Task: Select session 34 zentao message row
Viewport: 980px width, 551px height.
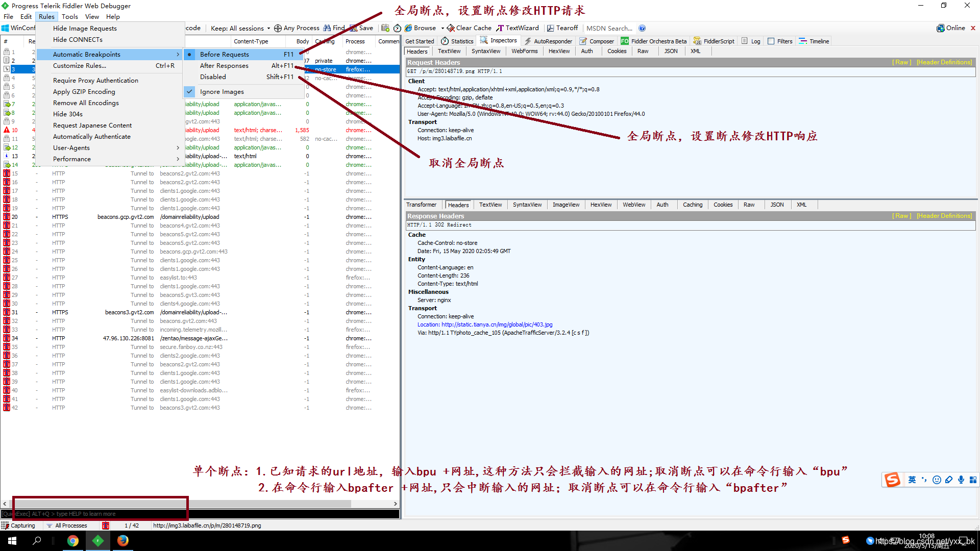Action: 200,338
